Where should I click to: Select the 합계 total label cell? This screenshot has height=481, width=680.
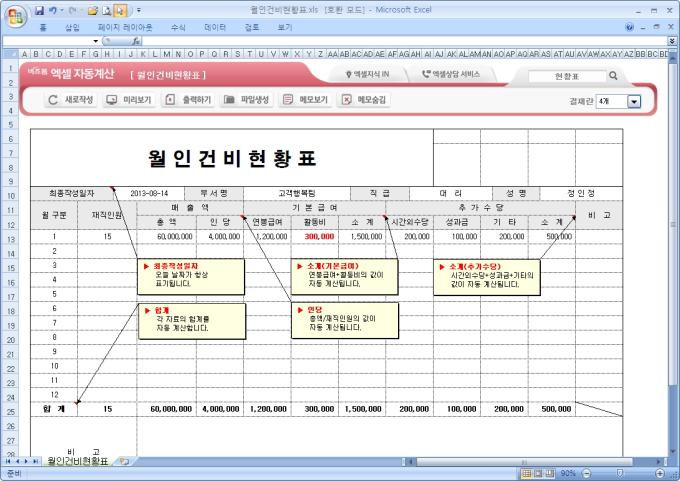pos(54,409)
